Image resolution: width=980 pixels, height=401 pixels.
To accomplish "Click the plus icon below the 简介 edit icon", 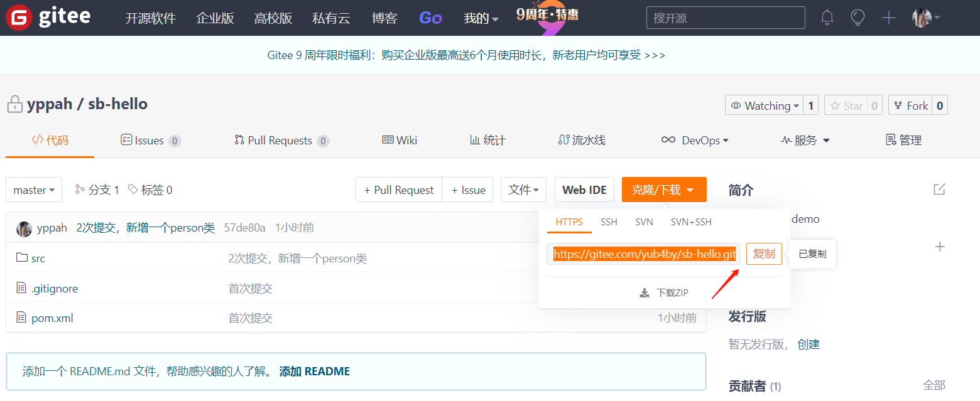I will pyautogui.click(x=940, y=247).
